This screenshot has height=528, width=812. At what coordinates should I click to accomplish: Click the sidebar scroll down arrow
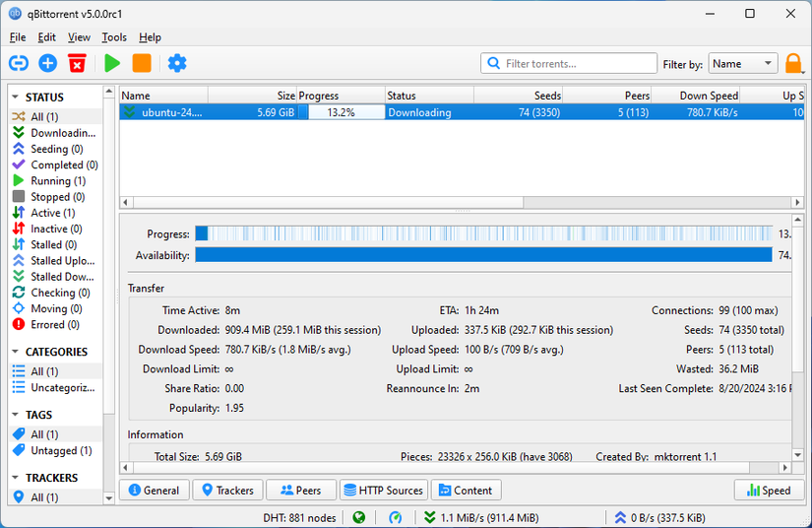tap(108, 497)
